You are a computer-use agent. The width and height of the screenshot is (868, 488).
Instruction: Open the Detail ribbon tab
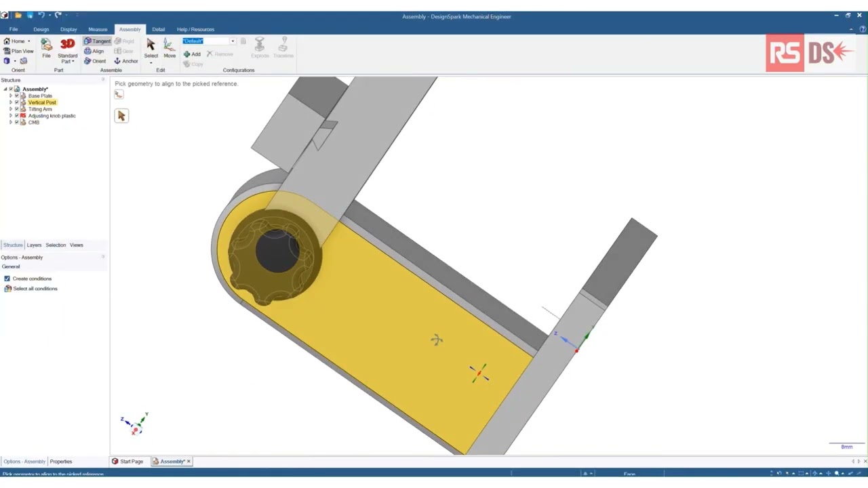pyautogui.click(x=158, y=29)
